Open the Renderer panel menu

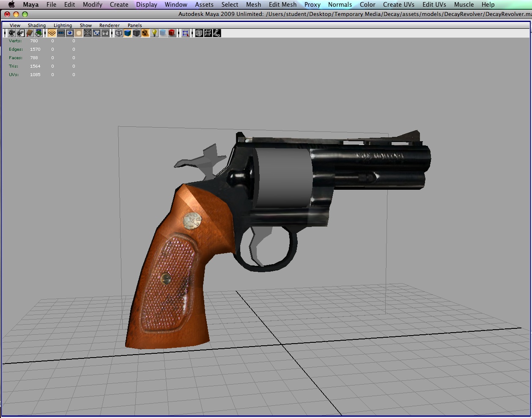110,25
